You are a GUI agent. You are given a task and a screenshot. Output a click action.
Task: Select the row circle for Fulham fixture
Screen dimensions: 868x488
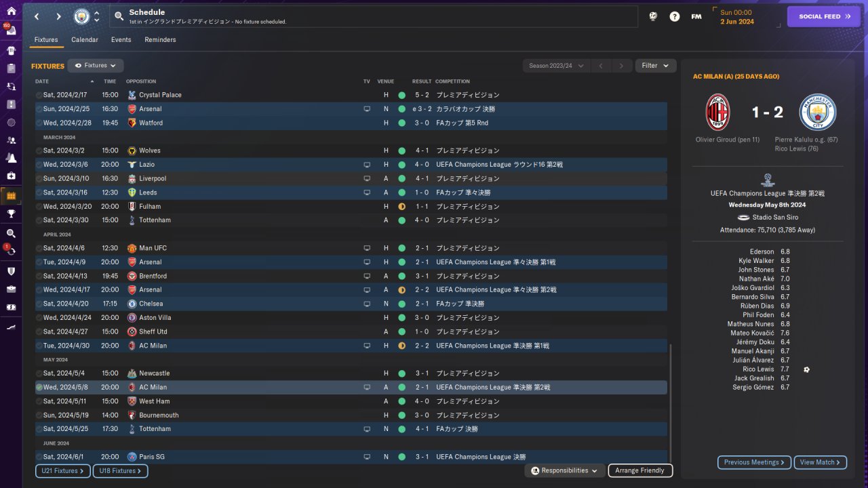[39, 206]
